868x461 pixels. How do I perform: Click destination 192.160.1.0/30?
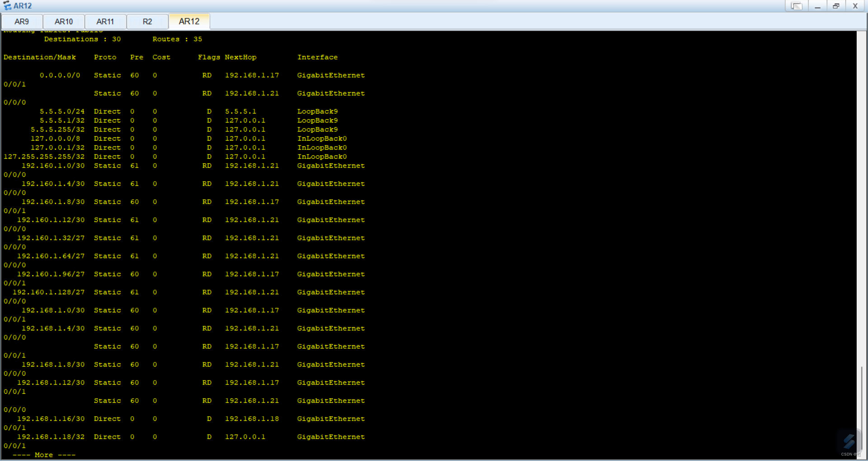pos(53,166)
